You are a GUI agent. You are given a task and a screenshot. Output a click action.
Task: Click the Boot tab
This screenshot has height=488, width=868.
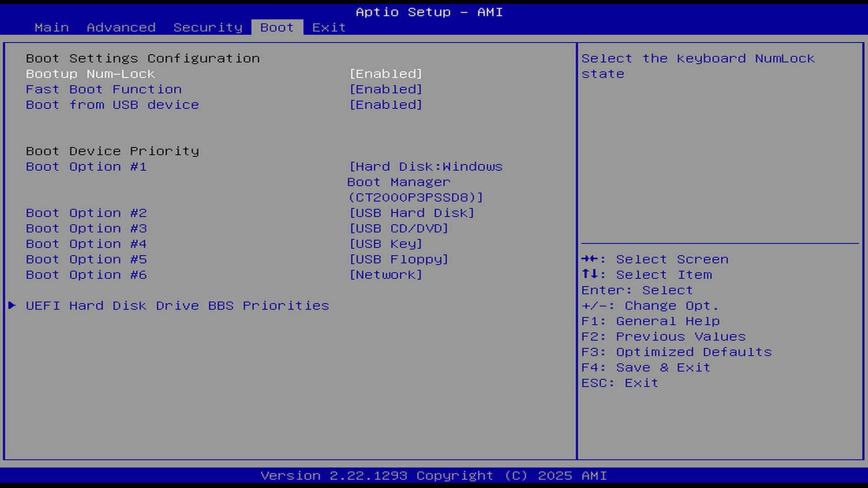pos(277,28)
